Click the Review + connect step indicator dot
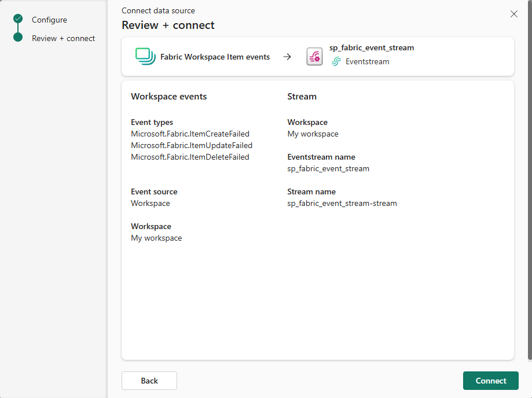 (18, 38)
